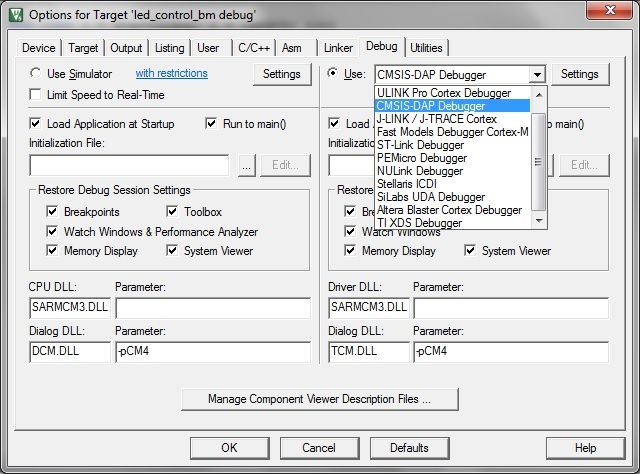The height and width of the screenshot is (474, 640).
Task: Toggle simulator Toolbox checkbox
Action: click(172, 211)
